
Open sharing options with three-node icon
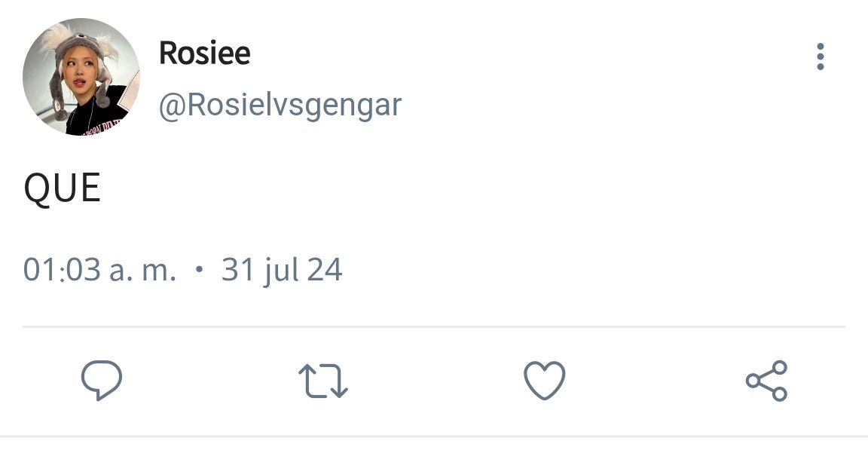767,380
